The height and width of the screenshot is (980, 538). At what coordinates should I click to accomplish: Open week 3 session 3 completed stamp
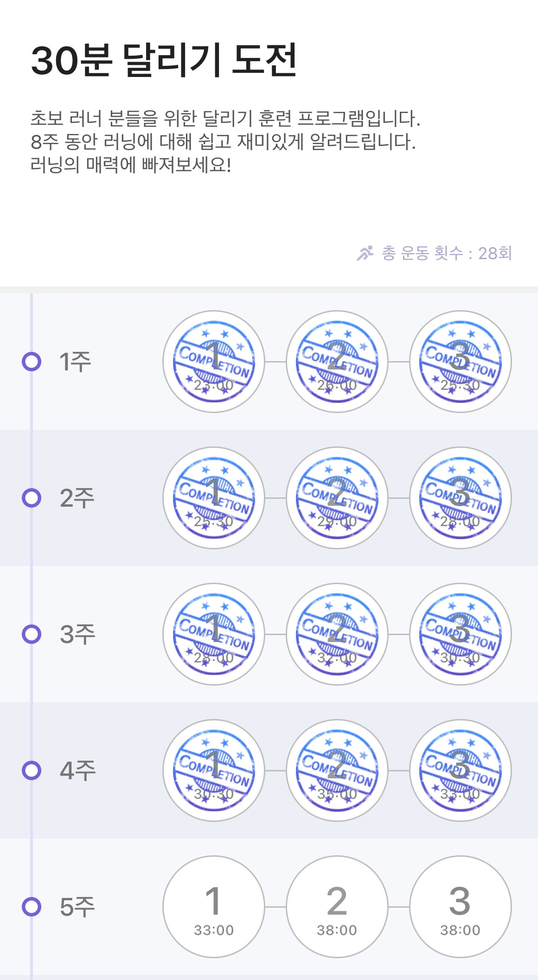(461, 634)
